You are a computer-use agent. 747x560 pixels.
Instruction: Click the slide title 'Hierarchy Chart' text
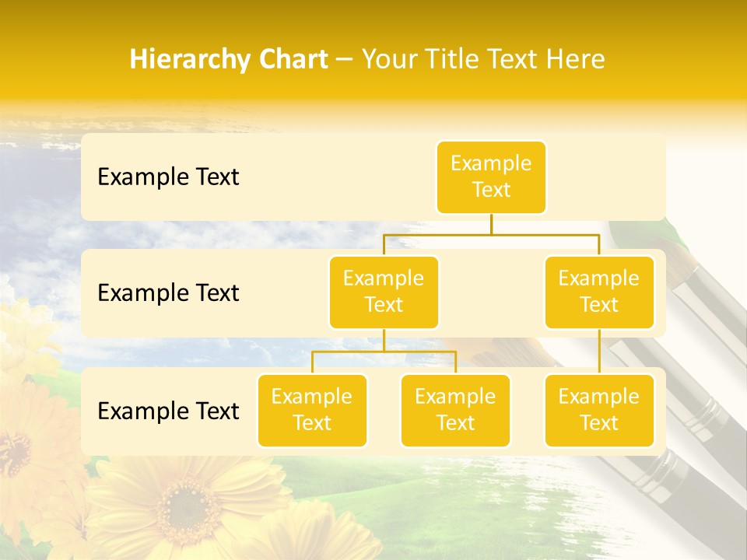click(229, 59)
